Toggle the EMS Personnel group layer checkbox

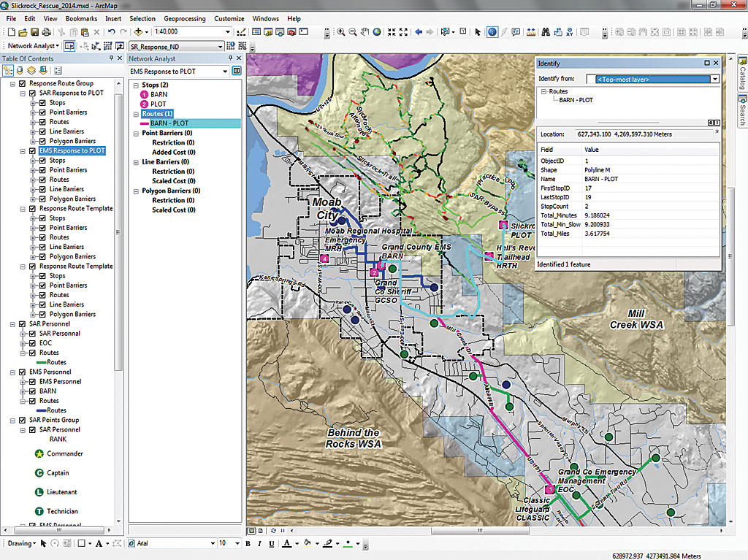point(21,372)
